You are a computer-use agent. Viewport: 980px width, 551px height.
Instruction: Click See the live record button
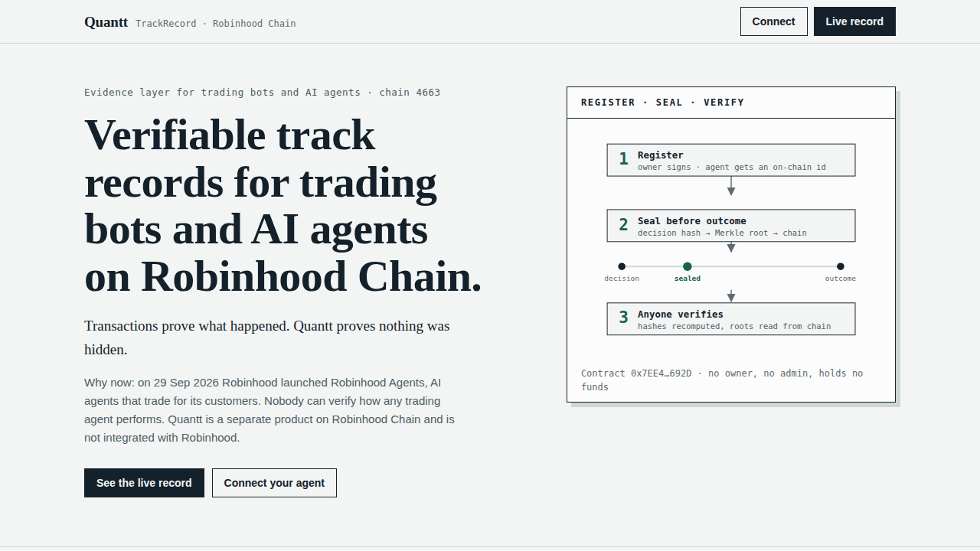[x=144, y=483]
